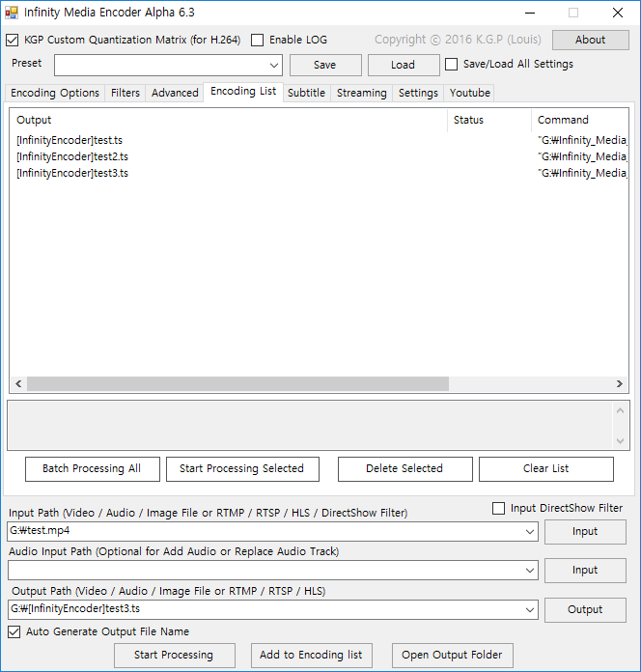Click the Output browse button
The image size is (641, 672).
tap(585, 610)
